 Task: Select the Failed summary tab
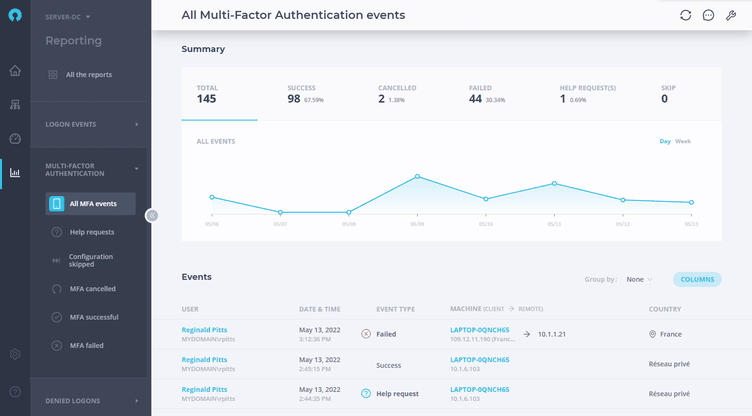click(487, 94)
